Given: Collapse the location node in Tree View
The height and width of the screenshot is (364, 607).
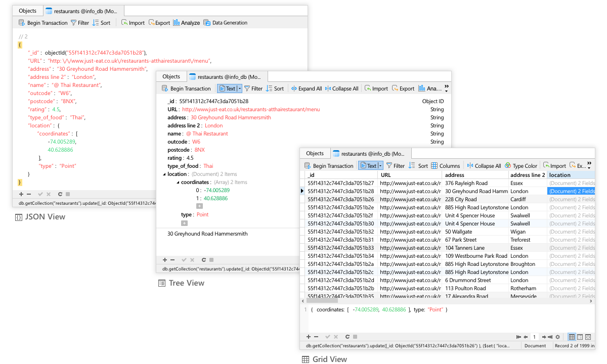Looking at the screenshot, I should pos(164,174).
